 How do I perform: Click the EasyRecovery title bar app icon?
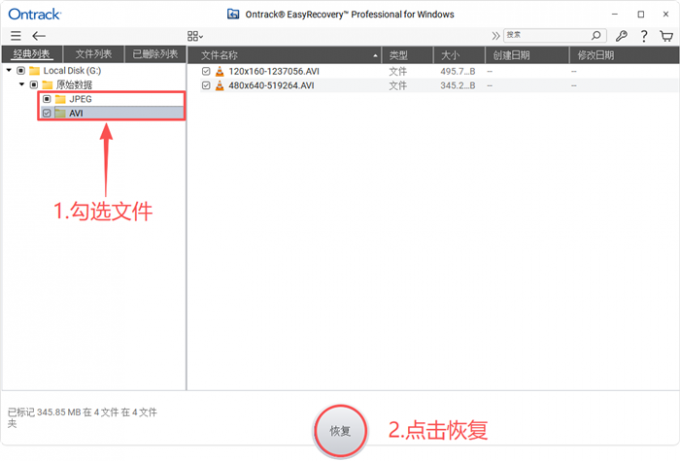click(x=233, y=14)
